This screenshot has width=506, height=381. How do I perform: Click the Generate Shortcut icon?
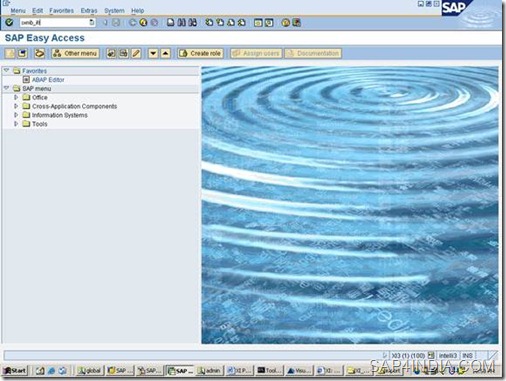[269, 23]
